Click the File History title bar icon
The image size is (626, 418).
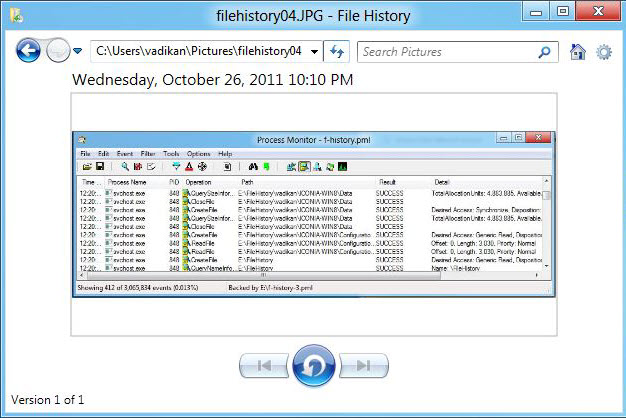click(16, 15)
